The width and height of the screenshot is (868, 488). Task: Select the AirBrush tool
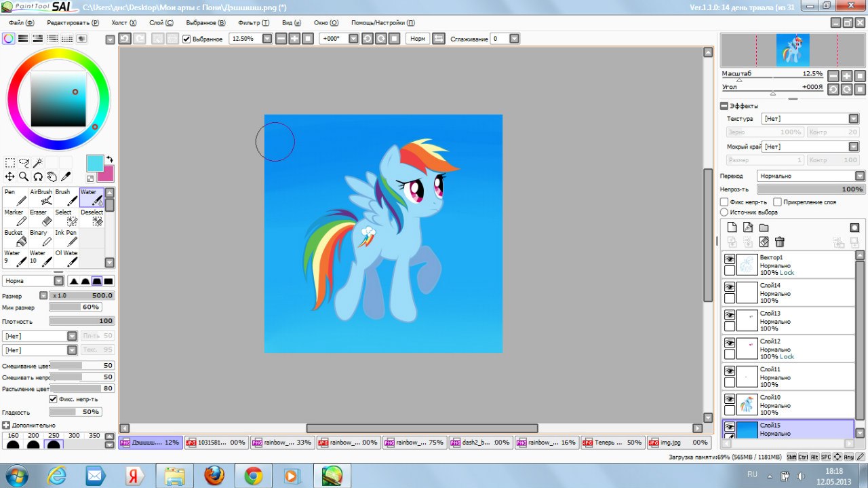(41, 197)
